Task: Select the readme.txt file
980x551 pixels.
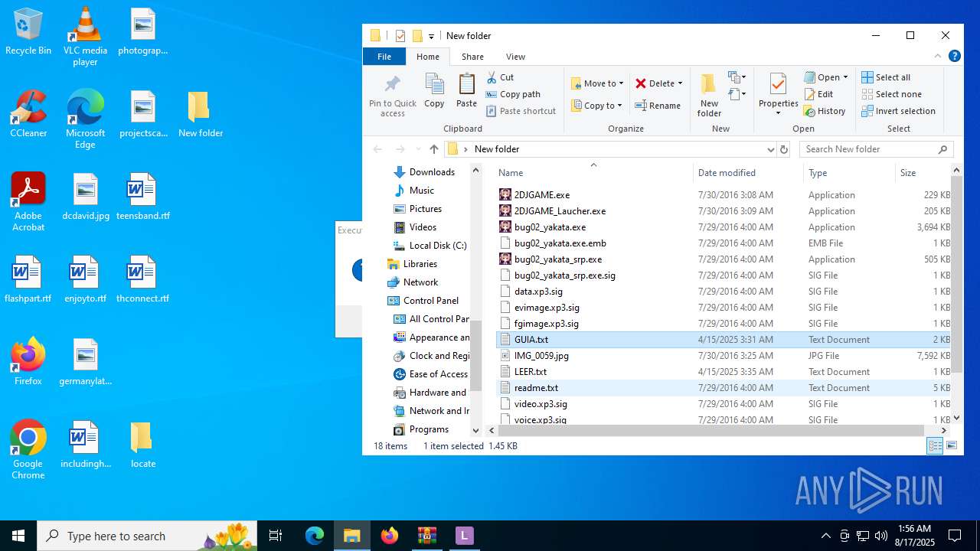Action: (536, 388)
